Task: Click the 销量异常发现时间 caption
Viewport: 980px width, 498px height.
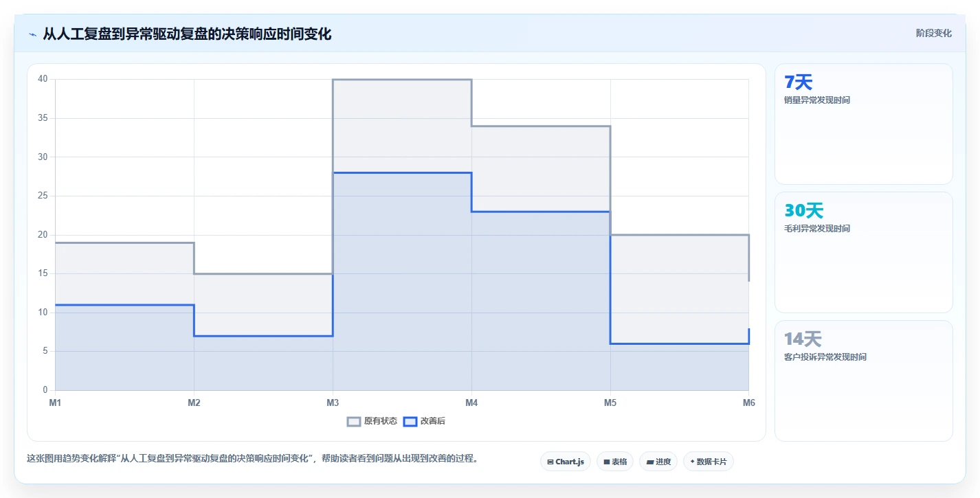Action: [817, 100]
